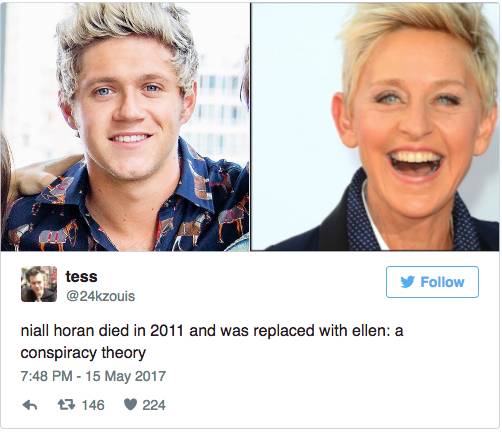
Task: Open tess's profile avatar picture
Action: (x=39, y=284)
